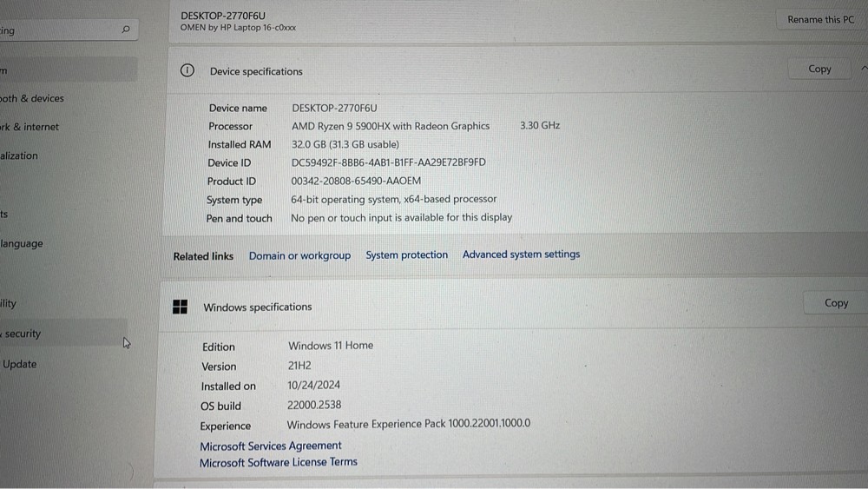Image resolution: width=868 pixels, height=489 pixels.
Task: Click the Pen and touch label
Action: [240, 219]
